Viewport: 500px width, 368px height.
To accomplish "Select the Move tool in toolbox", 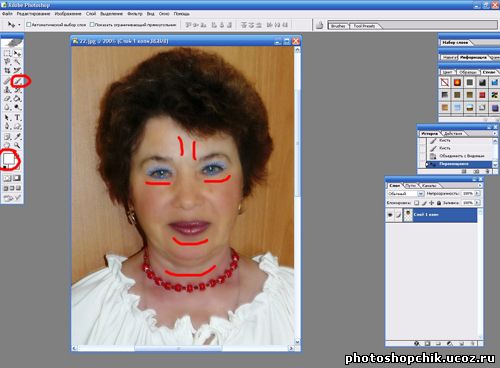I will pos(17,53).
